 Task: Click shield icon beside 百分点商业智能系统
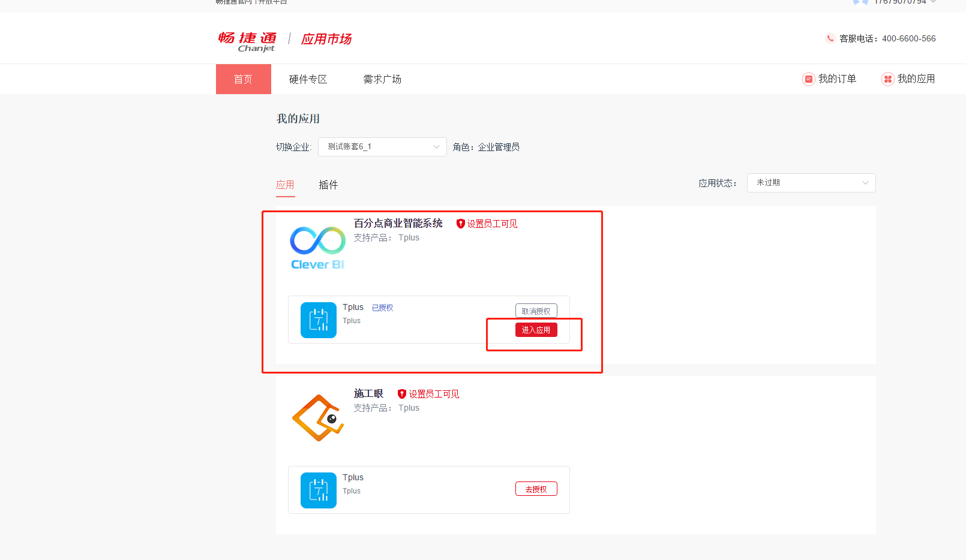pos(461,224)
